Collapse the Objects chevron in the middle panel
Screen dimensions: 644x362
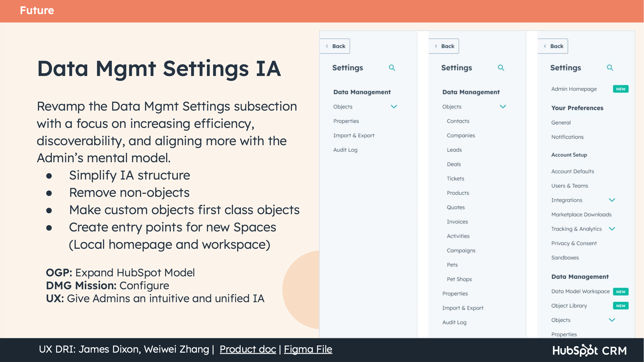[503, 106]
